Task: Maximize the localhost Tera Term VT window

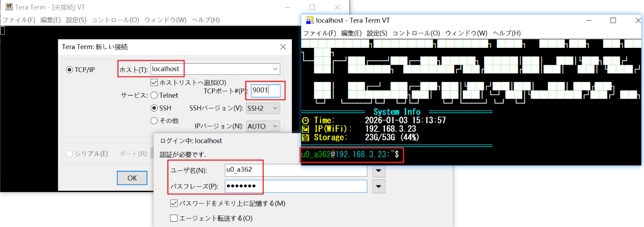Action: (613, 20)
